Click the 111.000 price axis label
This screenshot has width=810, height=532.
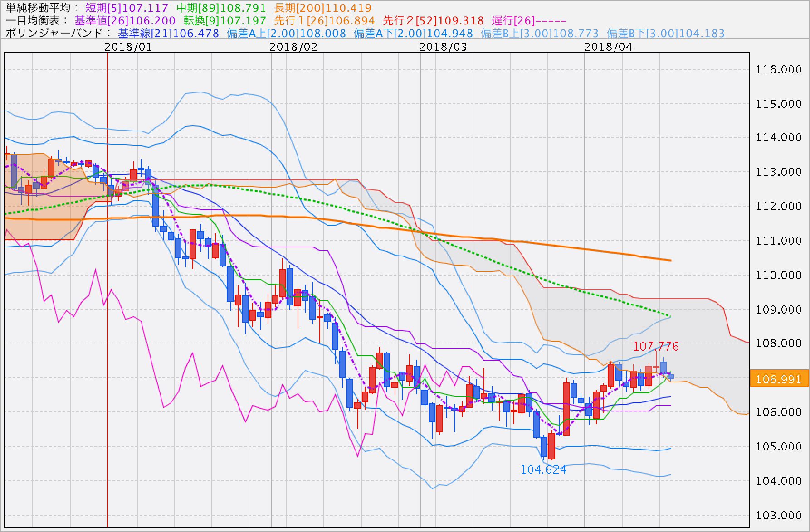point(779,241)
